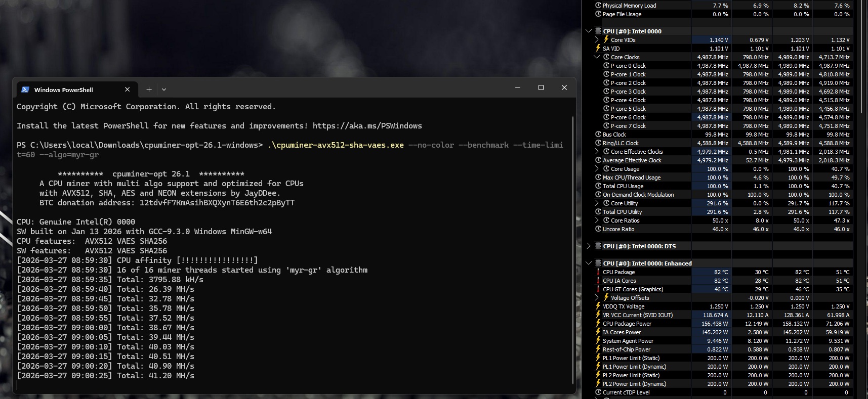Click the 'Total: 3795.88 kH/s' output line

tap(160, 280)
